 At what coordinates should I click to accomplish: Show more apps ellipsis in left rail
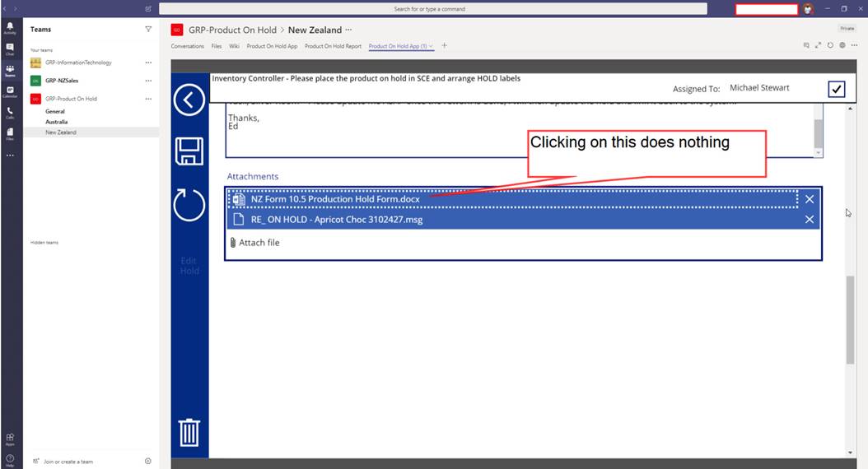pyautogui.click(x=10, y=156)
